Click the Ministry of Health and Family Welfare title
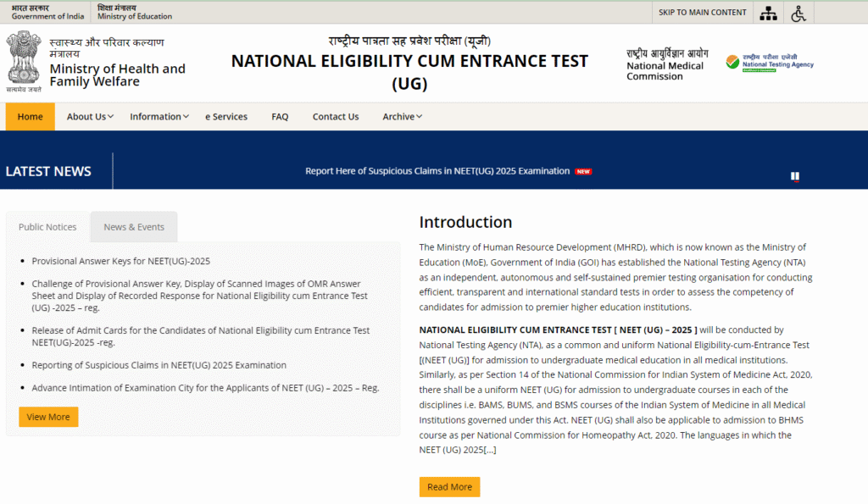The image size is (868, 504). [x=117, y=75]
